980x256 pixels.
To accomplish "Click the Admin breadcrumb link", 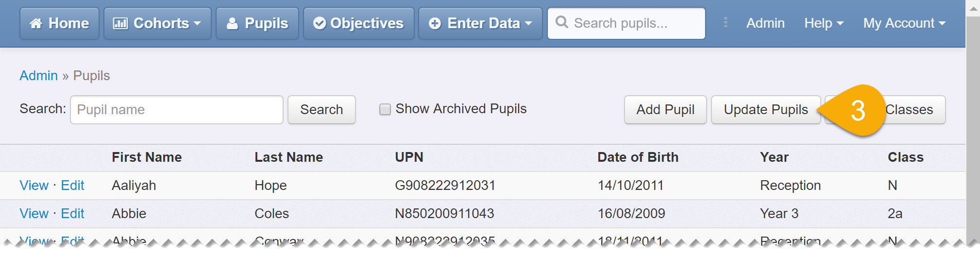I will coord(38,76).
